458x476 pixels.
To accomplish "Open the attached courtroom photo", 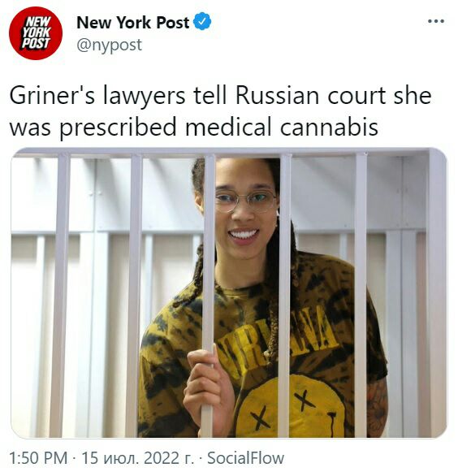I will [229, 292].
